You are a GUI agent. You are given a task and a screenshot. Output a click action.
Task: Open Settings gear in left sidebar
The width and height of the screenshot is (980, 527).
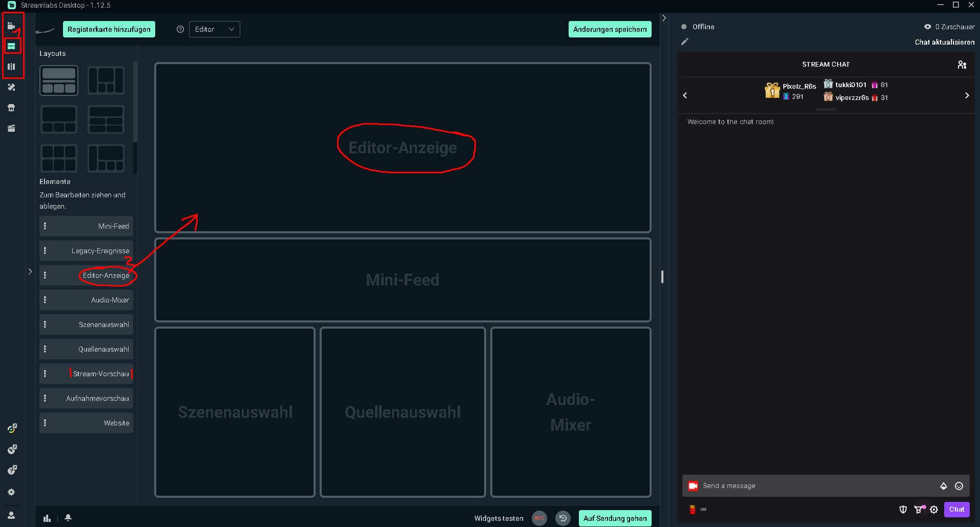tap(11, 492)
